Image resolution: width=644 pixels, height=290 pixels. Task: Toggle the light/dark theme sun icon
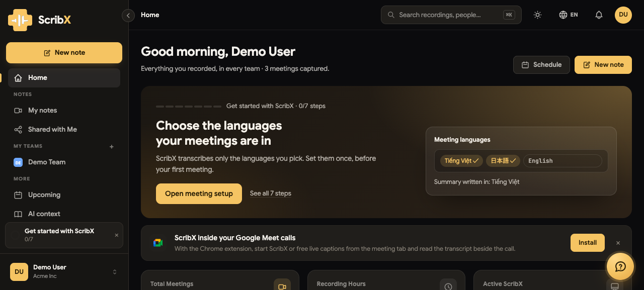coord(538,15)
